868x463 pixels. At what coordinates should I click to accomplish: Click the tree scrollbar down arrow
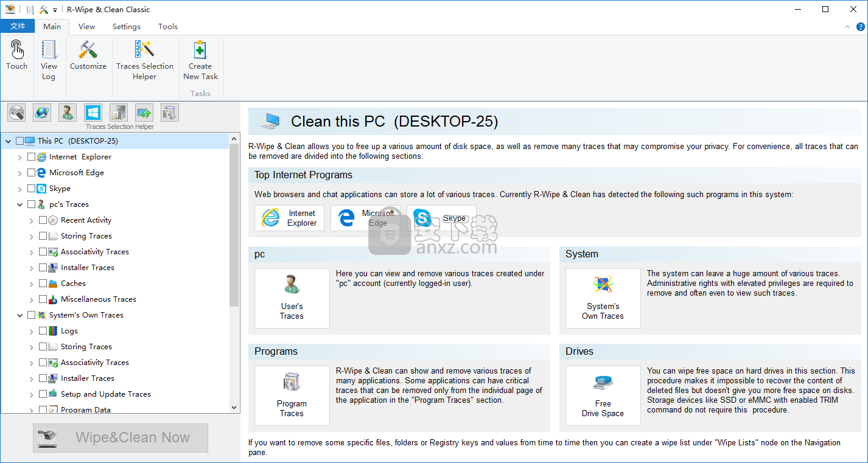[x=234, y=408]
